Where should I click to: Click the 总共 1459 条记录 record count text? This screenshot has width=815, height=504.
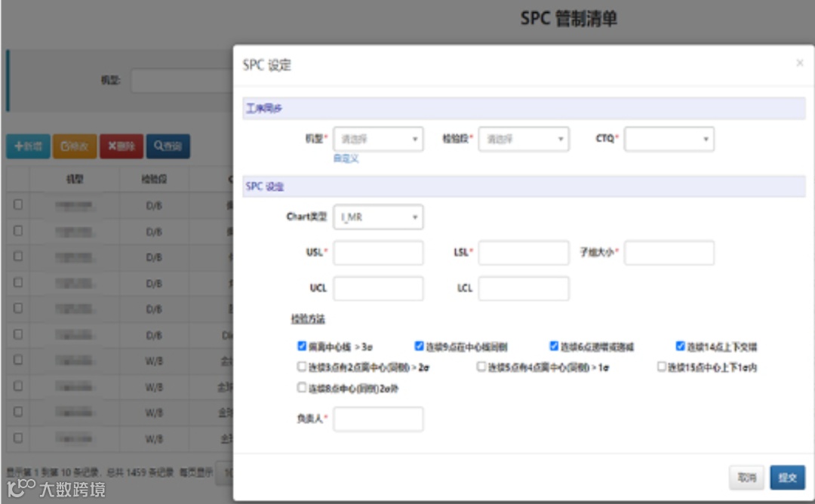click(140, 472)
